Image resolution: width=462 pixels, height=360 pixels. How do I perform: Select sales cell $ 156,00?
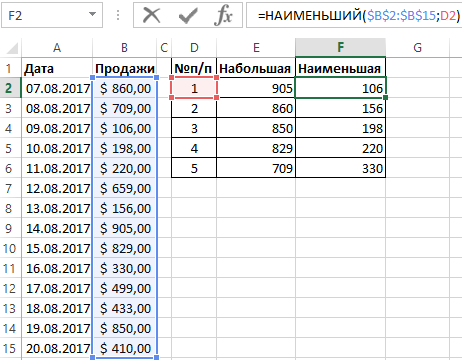[124, 208]
